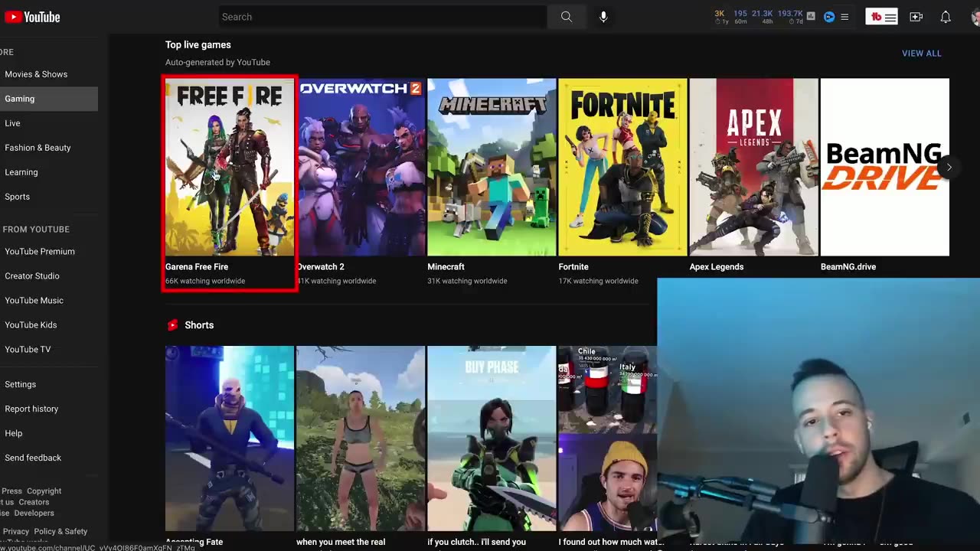Click the search magnifier button
Screen dimensions: 980x551
(567, 17)
